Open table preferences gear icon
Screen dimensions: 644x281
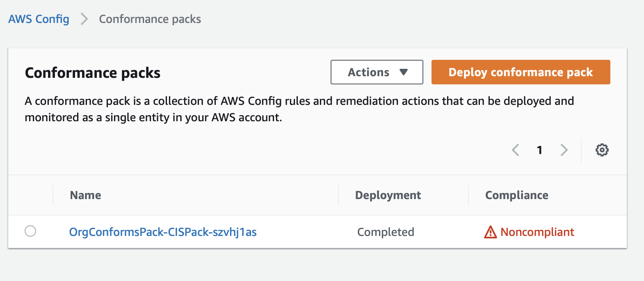pyautogui.click(x=602, y=150)
